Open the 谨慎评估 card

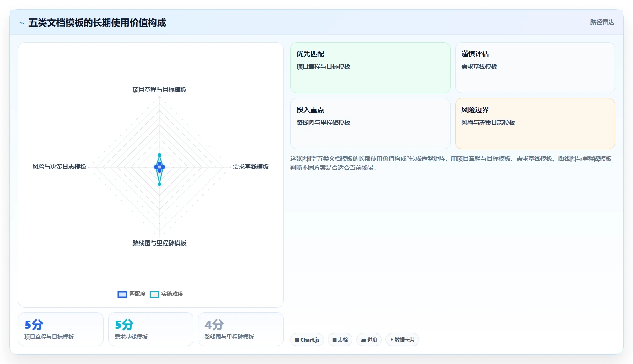535,68
